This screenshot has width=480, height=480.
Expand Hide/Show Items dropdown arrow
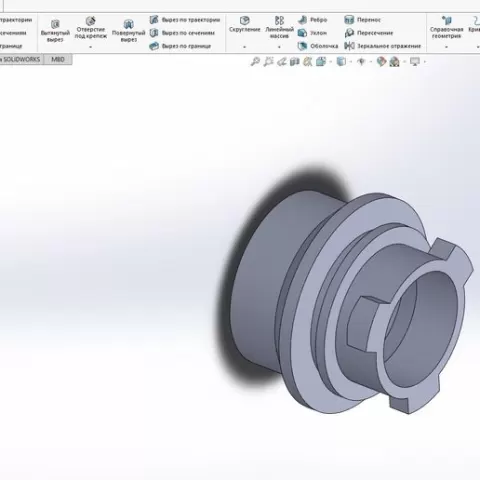[371, 62]
